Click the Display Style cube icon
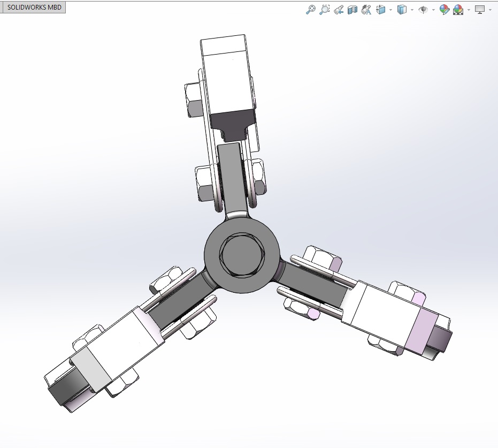The width and height of the screenshot is (498, 448). (402, 10)
